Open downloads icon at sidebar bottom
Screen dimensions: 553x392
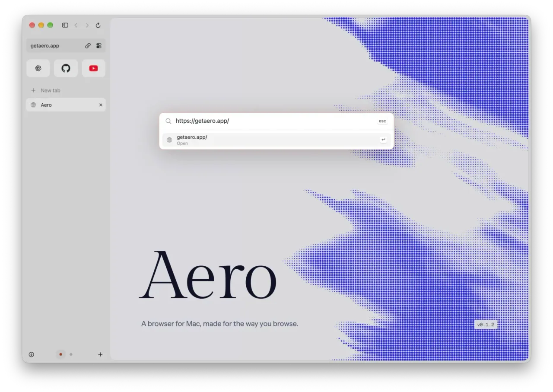(32, 354)
